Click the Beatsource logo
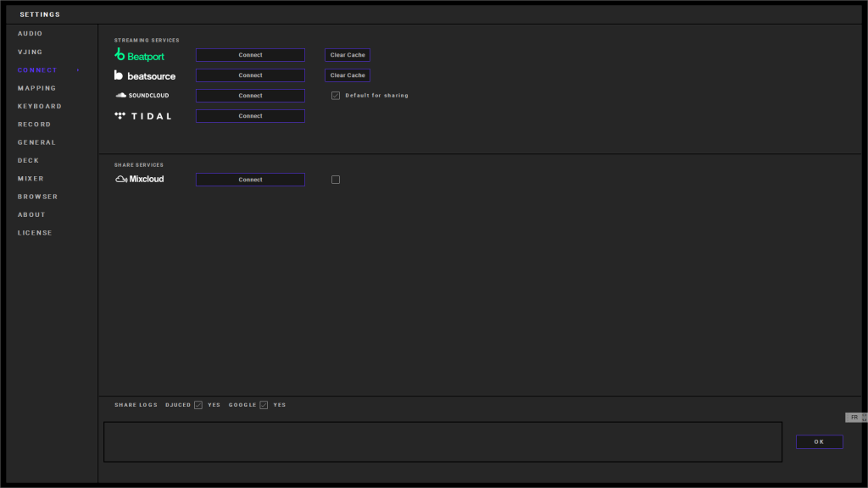 coord(145,75)
